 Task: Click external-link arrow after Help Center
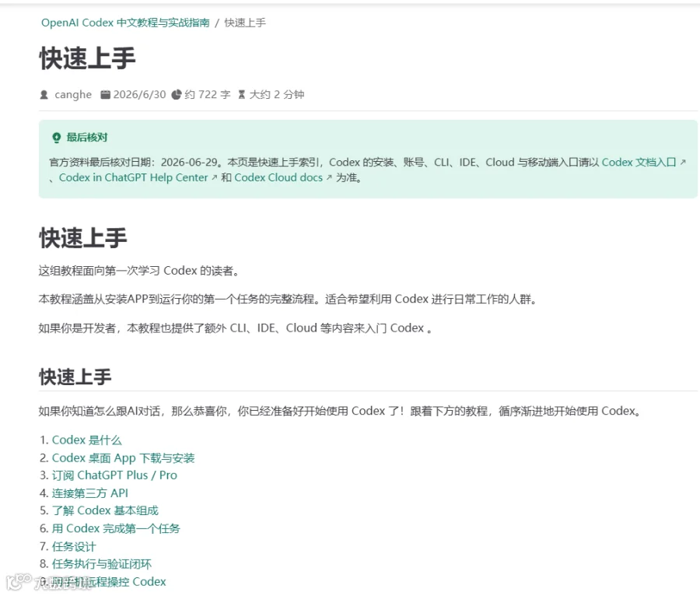(215, 177)
